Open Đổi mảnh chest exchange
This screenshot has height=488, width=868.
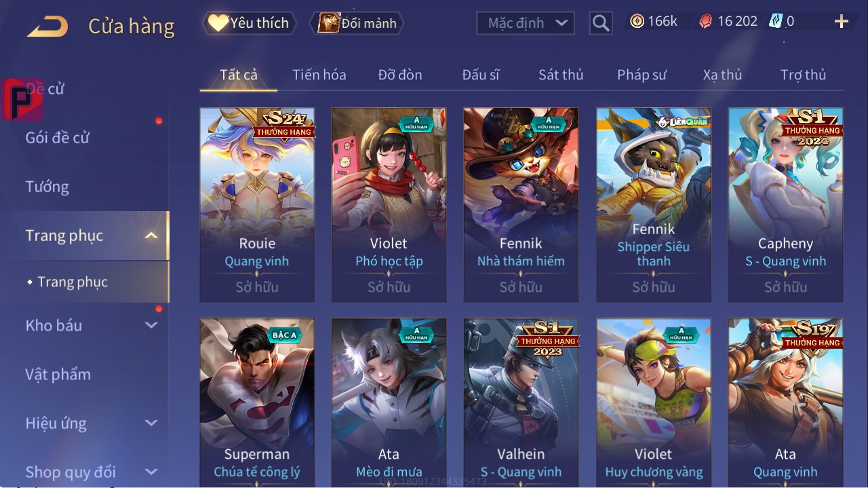pos(357,23)
